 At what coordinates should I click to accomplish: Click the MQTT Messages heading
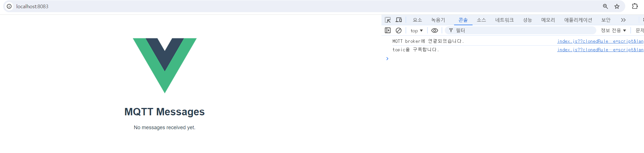coord(165,112)
